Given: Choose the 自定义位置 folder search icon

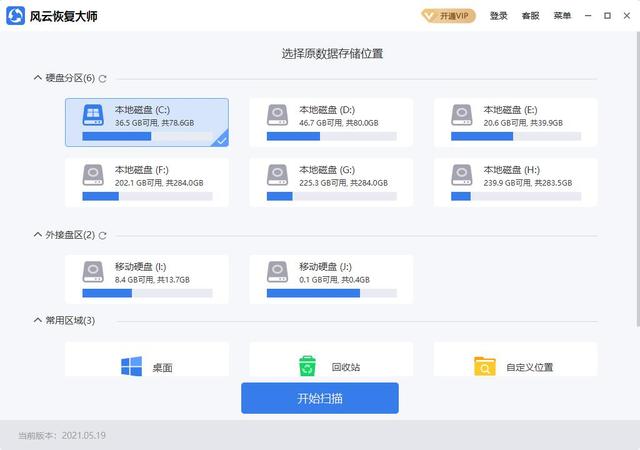Looking at the screenshot, I should tap(485, 366).
